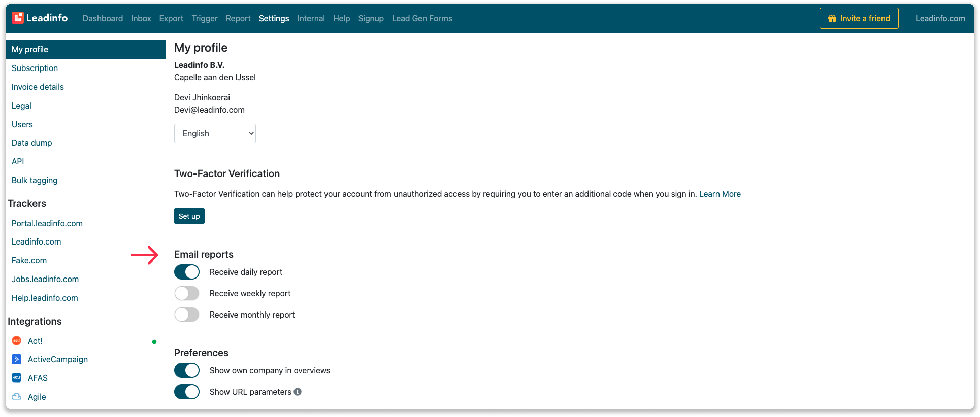Disable the Receive daily report toggle
Screen dimensions: 980x417
(x=187, y=272)
